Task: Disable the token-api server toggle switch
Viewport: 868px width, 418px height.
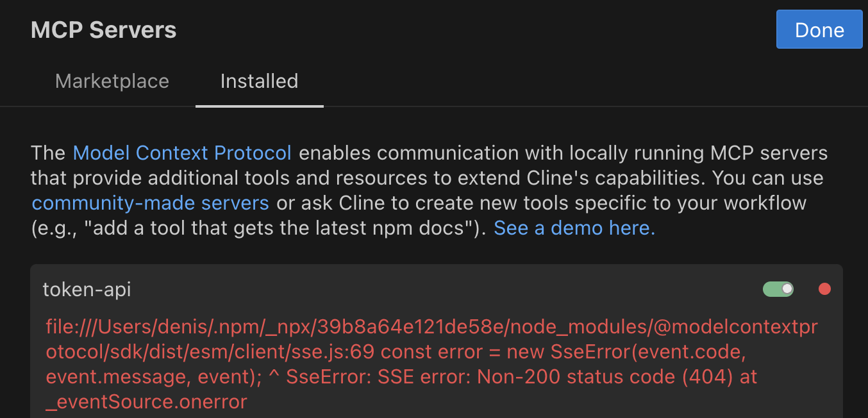Action: 778,289
